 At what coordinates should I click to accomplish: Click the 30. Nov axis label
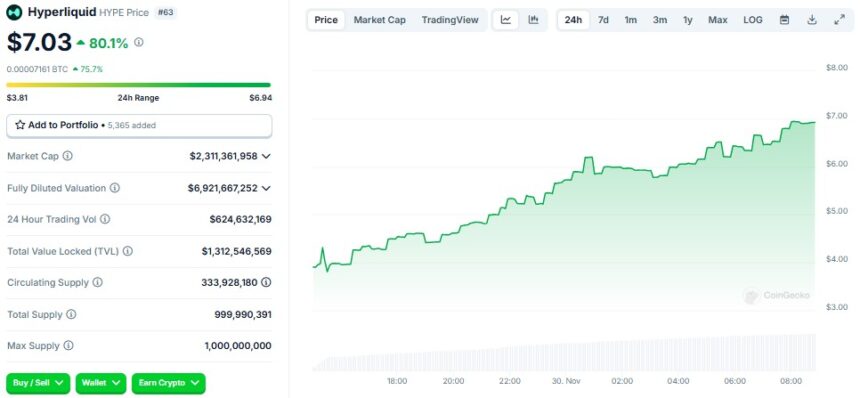[x=565, y=381]
